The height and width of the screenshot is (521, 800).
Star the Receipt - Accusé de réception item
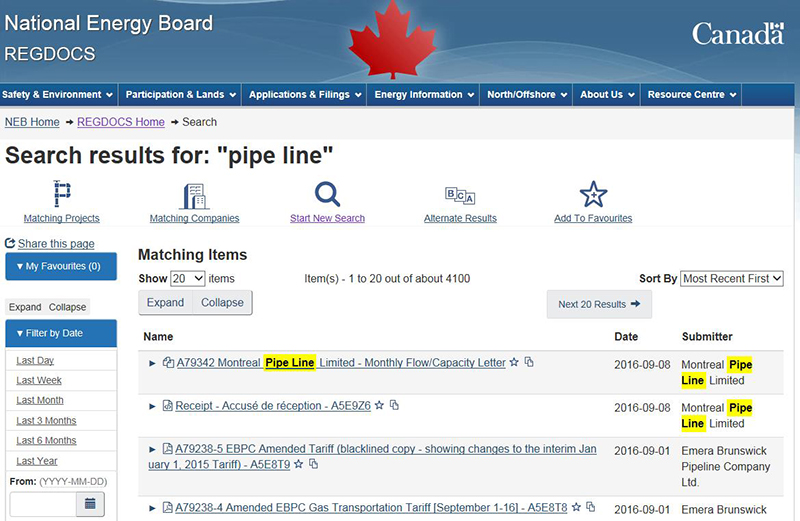379,405
